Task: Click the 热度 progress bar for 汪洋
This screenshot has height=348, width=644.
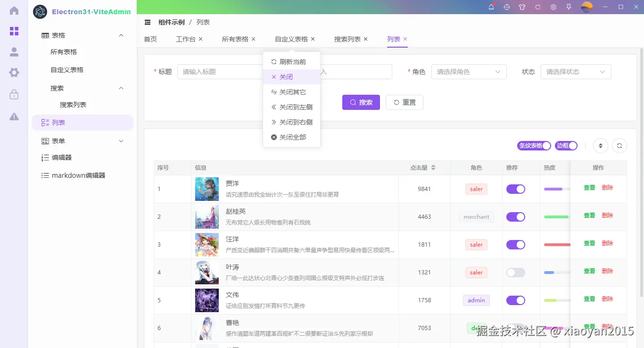Action: coord(557,245)
